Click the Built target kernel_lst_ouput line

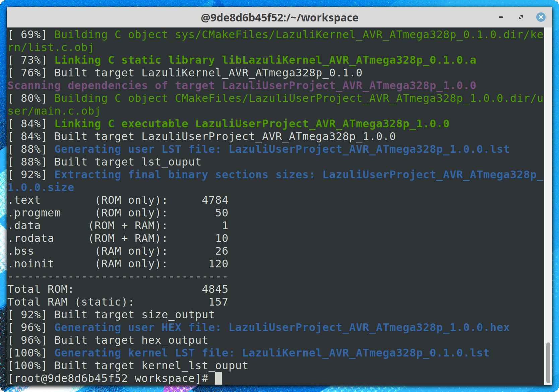point(127,365)
